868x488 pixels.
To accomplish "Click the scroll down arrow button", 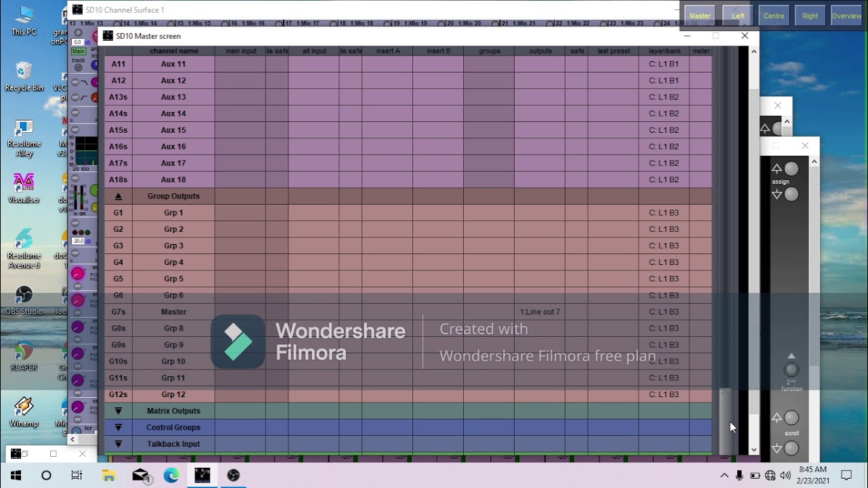I will [777, 448].
